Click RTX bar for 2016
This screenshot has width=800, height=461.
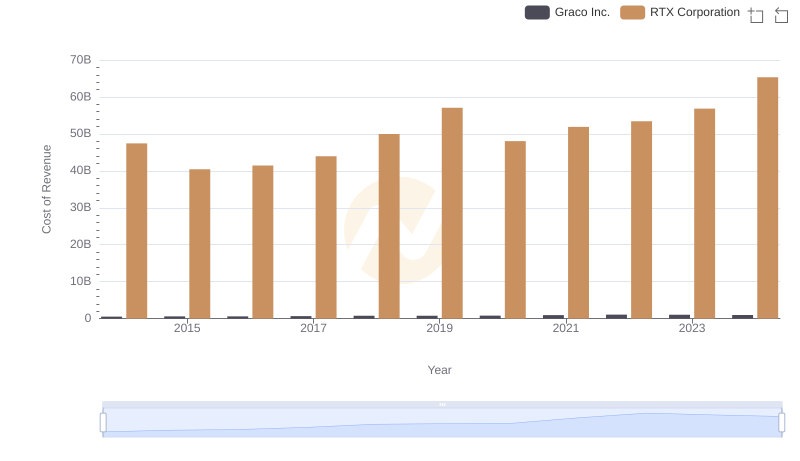(x=263, y=242)
